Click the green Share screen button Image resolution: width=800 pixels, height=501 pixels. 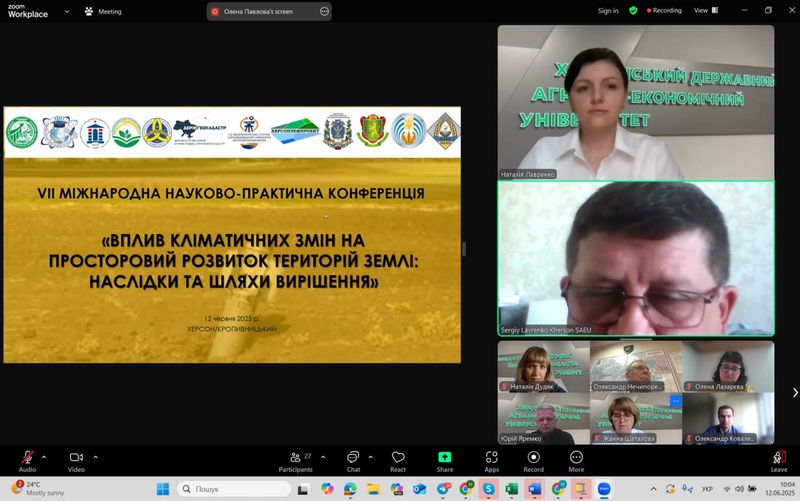point(445,459)
